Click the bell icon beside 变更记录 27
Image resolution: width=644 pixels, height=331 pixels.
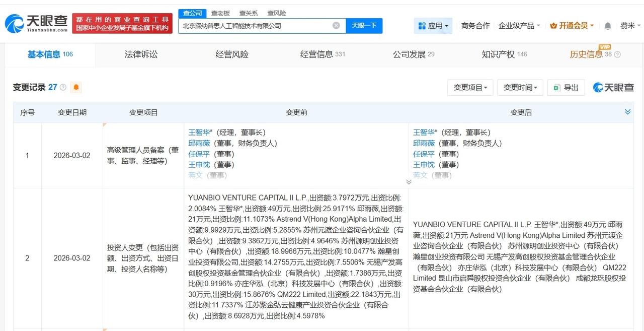click(x=75, y=87)
